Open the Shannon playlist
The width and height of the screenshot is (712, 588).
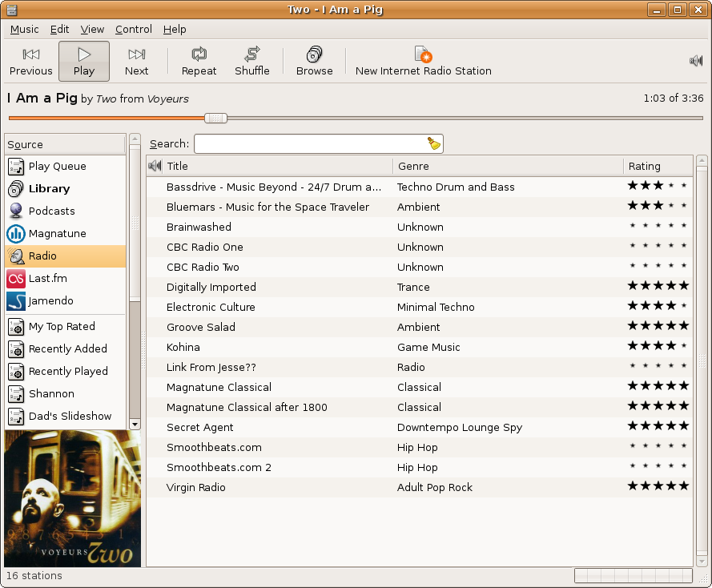(x=66, y=393)
